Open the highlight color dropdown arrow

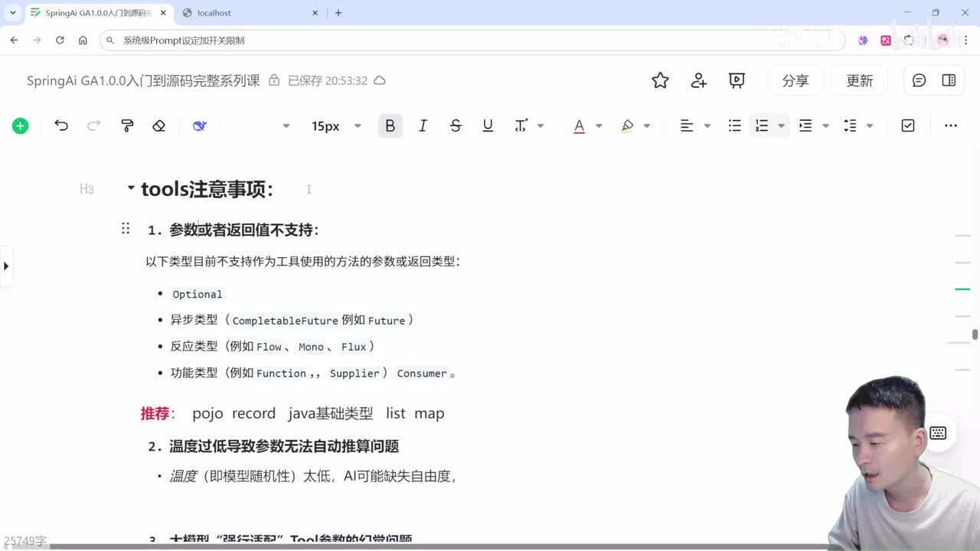[647, 126]
